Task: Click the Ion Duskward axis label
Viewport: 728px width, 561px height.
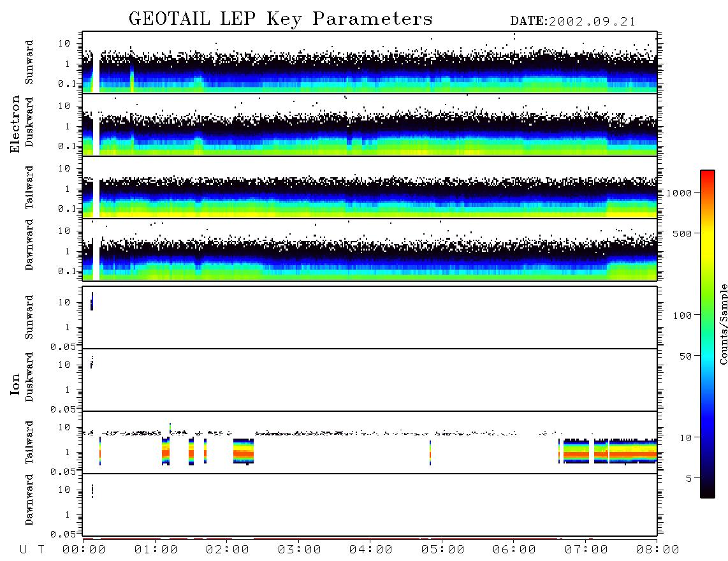Action: 29,377
